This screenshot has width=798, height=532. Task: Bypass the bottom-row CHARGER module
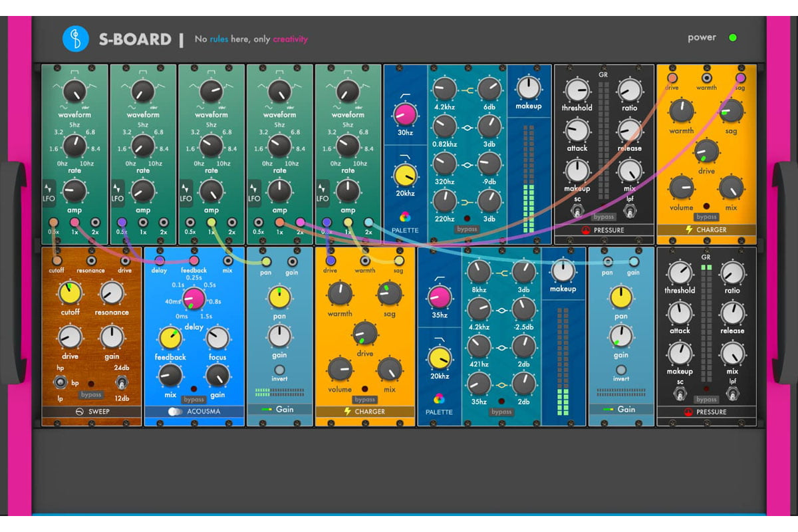[364, 400]
